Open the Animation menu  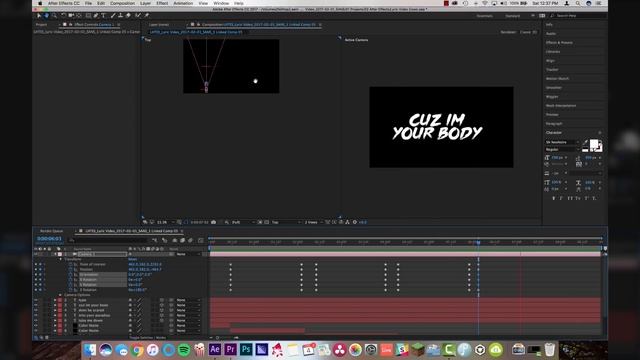click(183, 3)
